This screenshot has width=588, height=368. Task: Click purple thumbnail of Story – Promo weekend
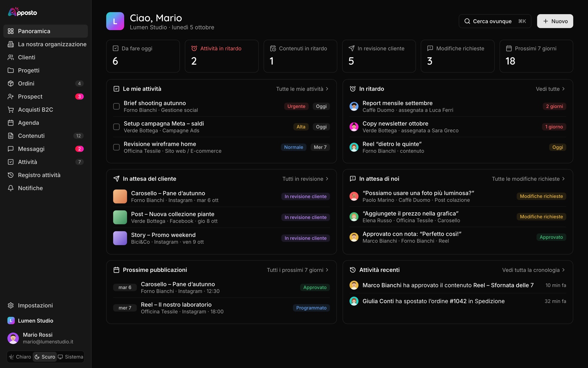click(x=120, y=238)
